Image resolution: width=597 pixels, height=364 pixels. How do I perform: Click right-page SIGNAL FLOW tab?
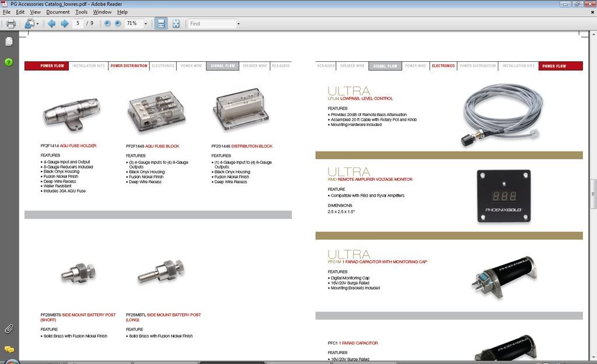[385, 66]
